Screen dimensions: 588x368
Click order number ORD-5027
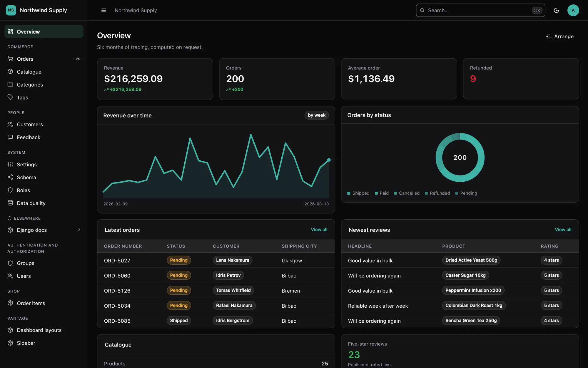click(x=117, y=261)
